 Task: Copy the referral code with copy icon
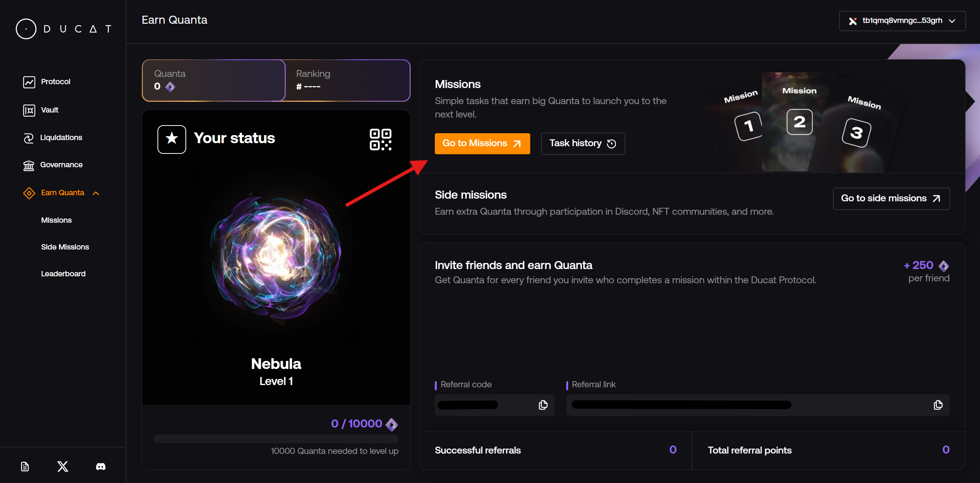point(543,405)
